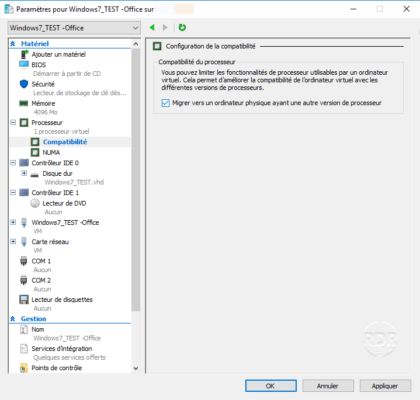Select the Lecteur de DVD disc icon
Viewport: 420px width, 400px height.
point(35,203)
